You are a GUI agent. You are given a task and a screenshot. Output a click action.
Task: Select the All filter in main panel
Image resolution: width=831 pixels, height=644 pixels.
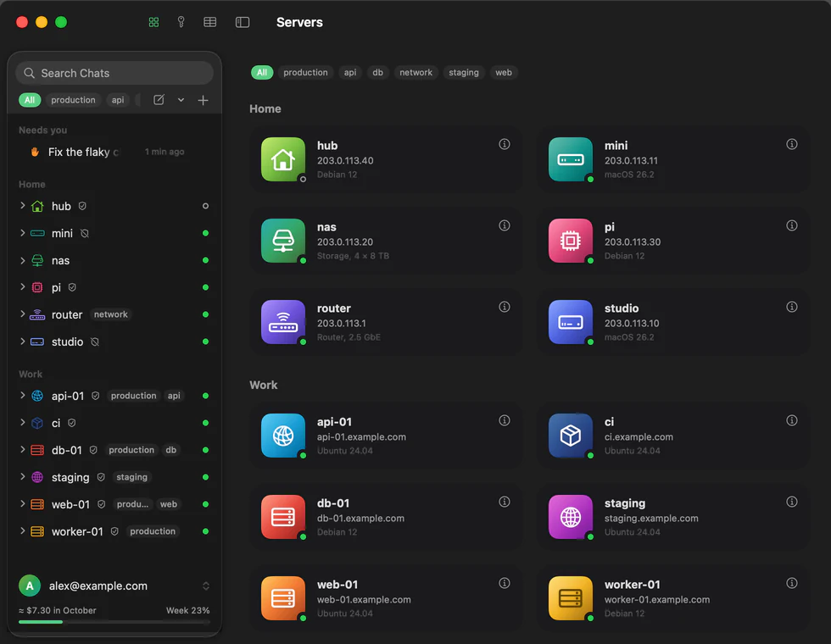[262, 73]
